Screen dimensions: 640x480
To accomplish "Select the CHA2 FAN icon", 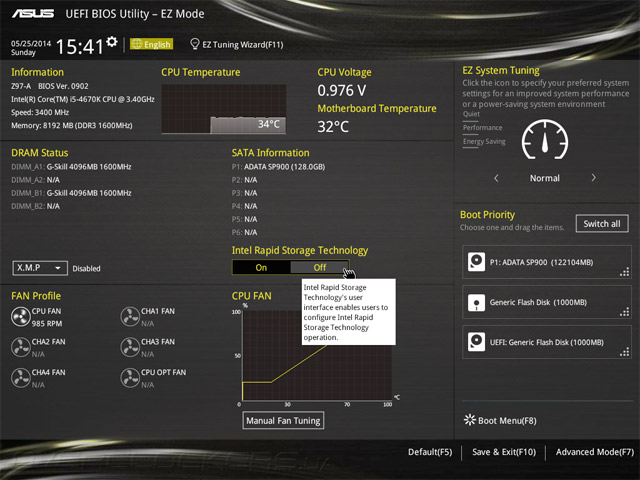I will tap(20, 347).
